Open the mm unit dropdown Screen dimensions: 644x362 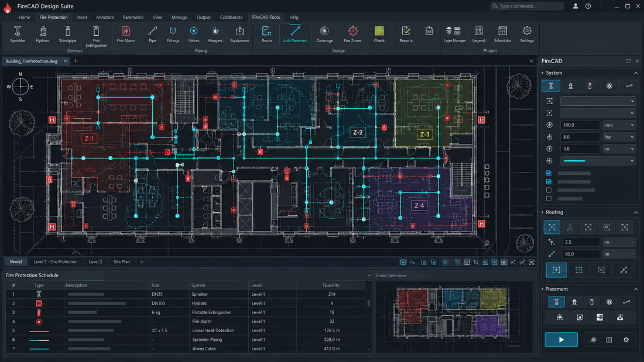(620, 125)
